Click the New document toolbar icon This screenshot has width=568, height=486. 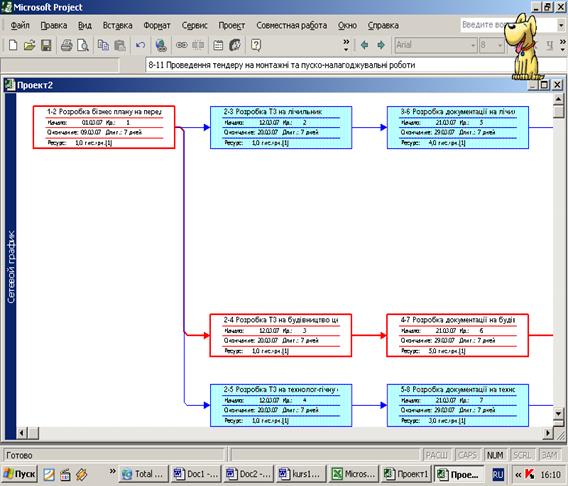[x=13, y=45]
